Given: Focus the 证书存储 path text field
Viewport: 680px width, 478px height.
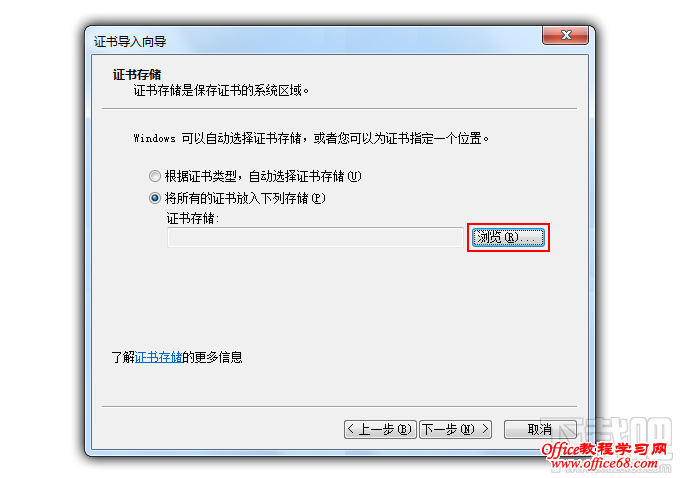Looking at the screenshot, I should [316, 237].
